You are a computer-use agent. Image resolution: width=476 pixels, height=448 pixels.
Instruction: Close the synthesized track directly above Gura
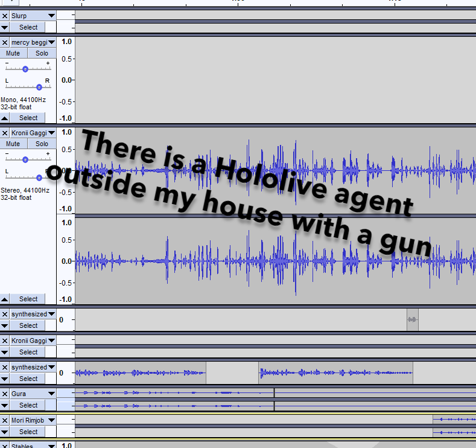point(5,367)
